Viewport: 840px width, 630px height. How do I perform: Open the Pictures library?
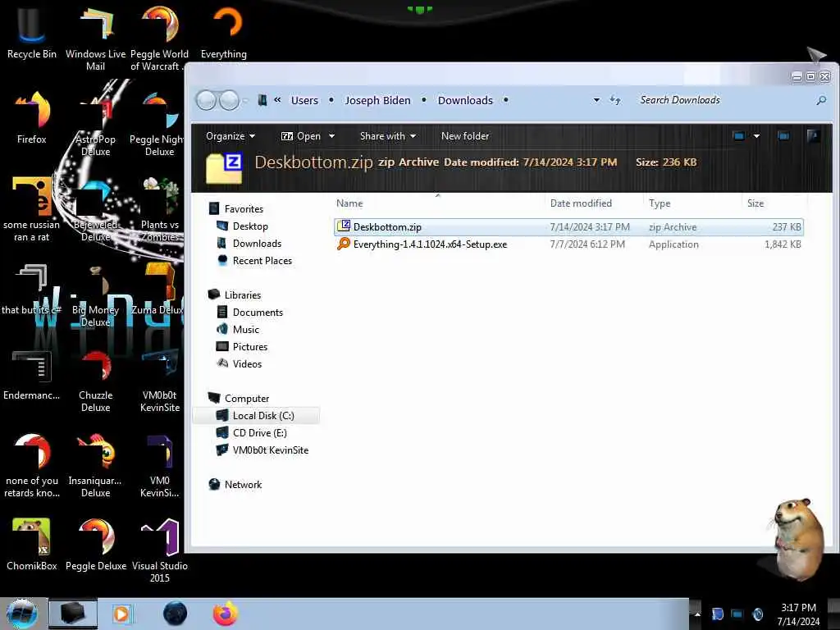pos(249,347)
